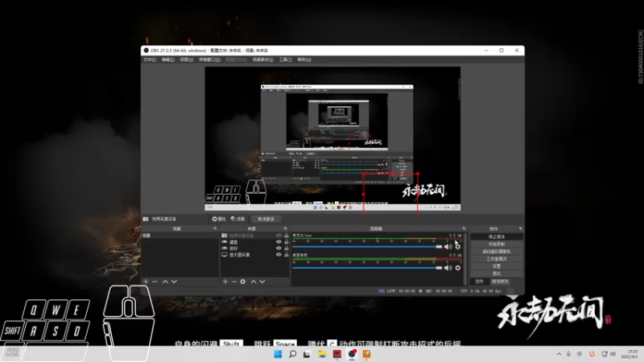Pop out the Controls dock with its header icon
Screen dimensions: 644x362
(x=520, y=228)
